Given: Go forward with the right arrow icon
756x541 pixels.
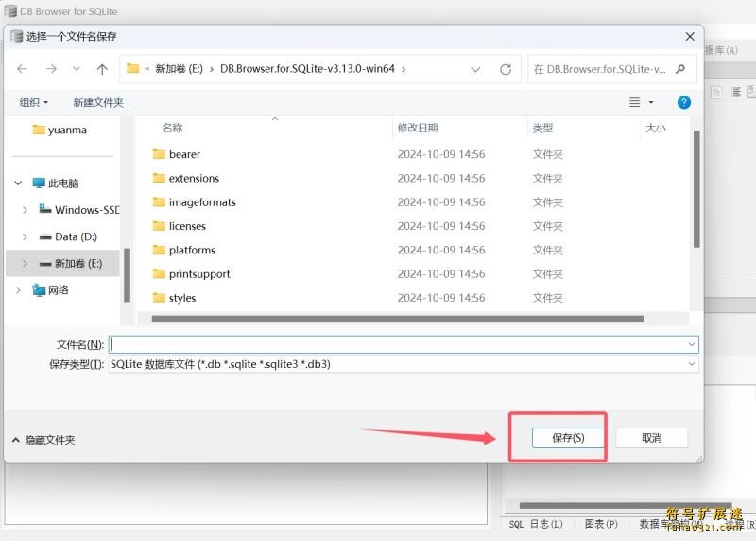Looking at the screenshot, I should coord(51,69).
